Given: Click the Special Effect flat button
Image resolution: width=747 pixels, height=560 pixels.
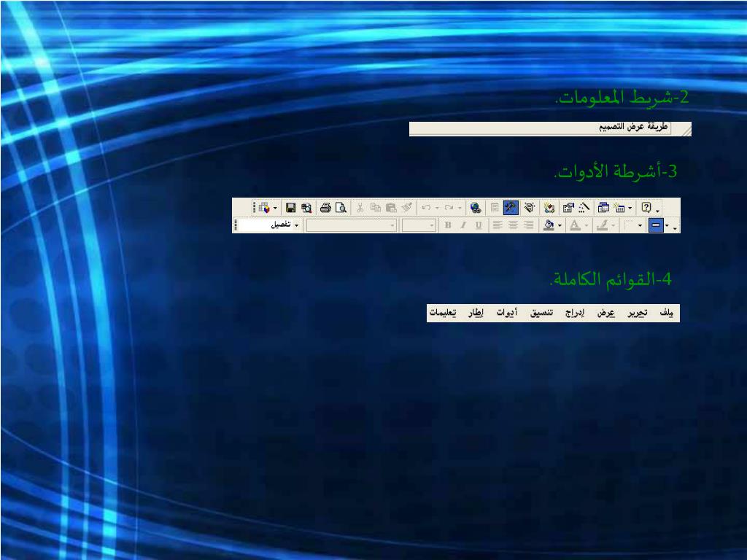Looking at the screenshot, I should click(656, 225).
